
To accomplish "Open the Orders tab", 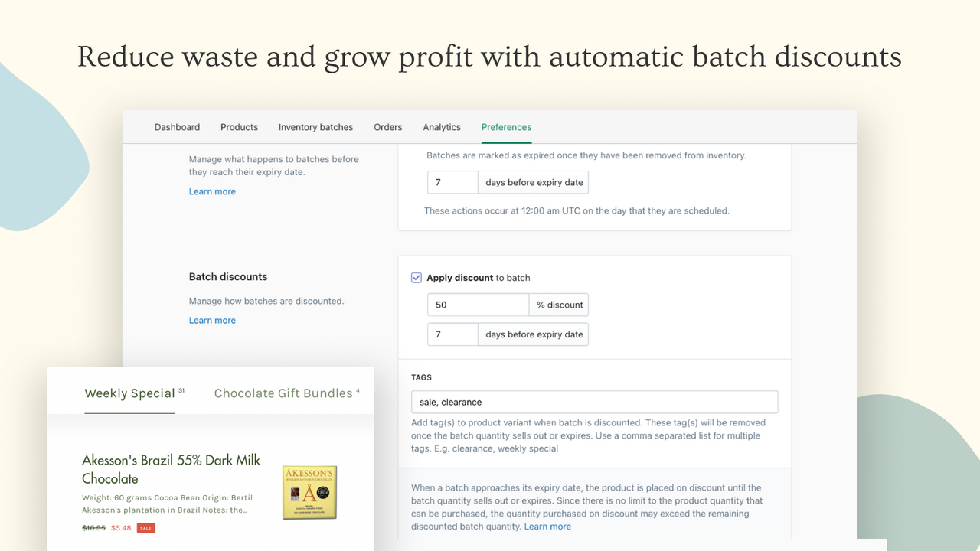I will click(x=387, y=127).
